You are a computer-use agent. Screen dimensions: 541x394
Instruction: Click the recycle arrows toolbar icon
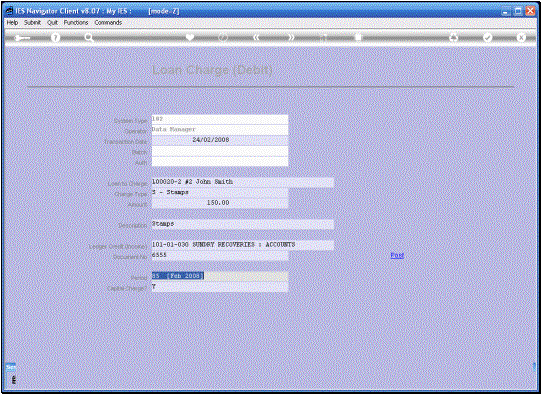(453, 37)
